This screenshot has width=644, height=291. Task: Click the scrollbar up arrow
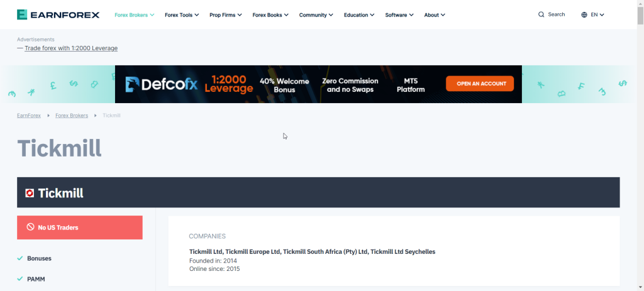640,3
